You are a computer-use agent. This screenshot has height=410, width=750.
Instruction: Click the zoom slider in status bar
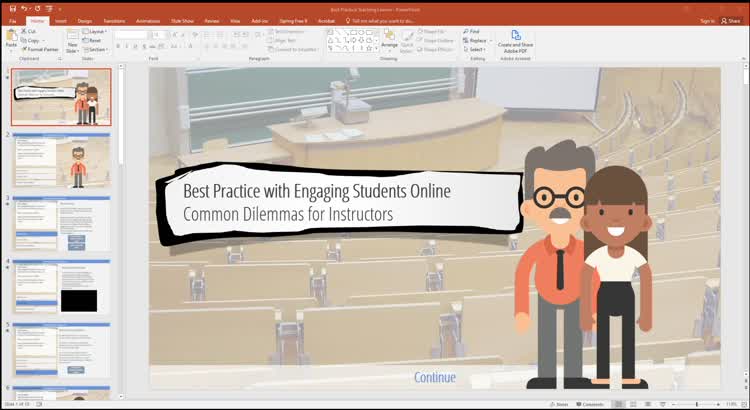(x=698, y=404)
